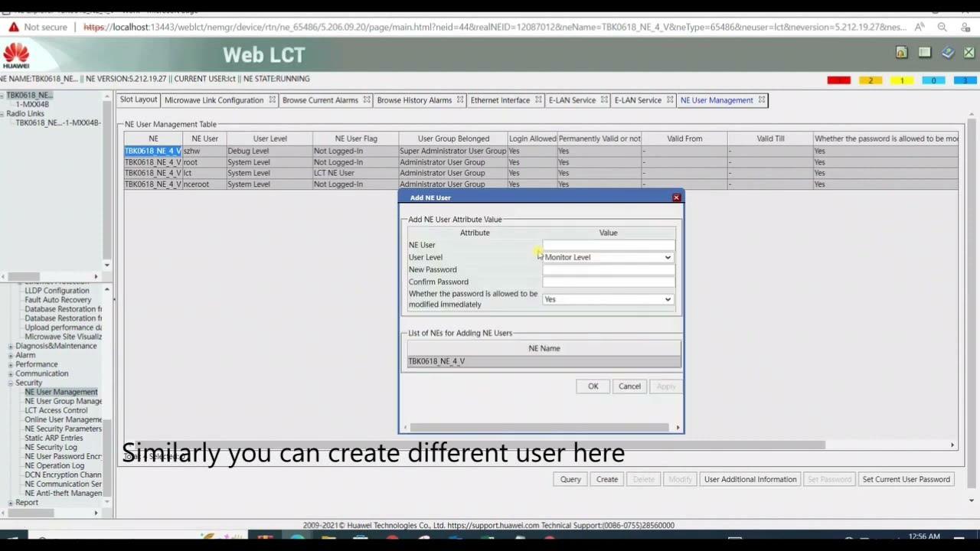The height and width of the screenshot is (551, 980).
Task: Open NE Security Parameters tree item
Action: pyautogui.click(x=63, y=429)
